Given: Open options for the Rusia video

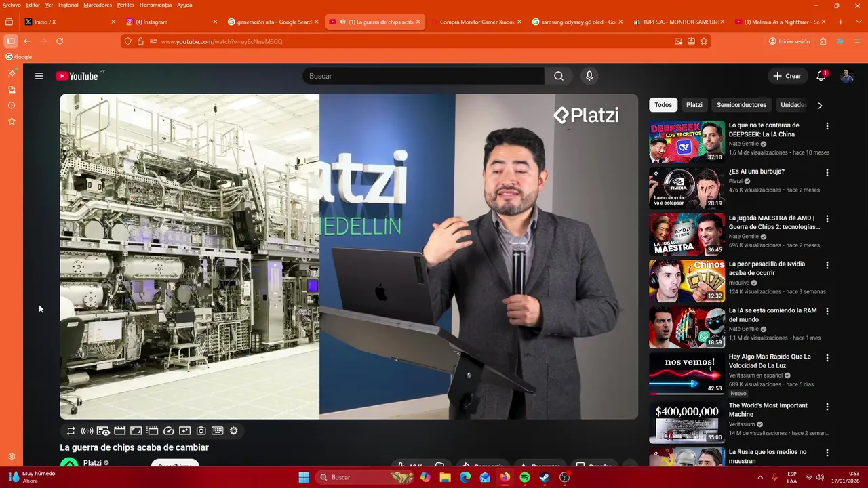Looking at the screenshot, I should click(x=827, y=453).
